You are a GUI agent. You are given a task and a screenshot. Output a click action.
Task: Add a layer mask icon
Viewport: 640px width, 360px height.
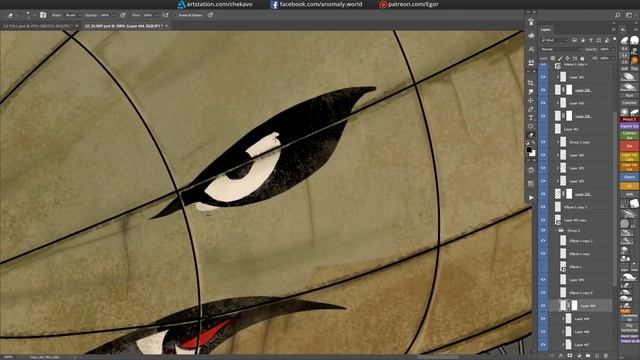point(570,356)
